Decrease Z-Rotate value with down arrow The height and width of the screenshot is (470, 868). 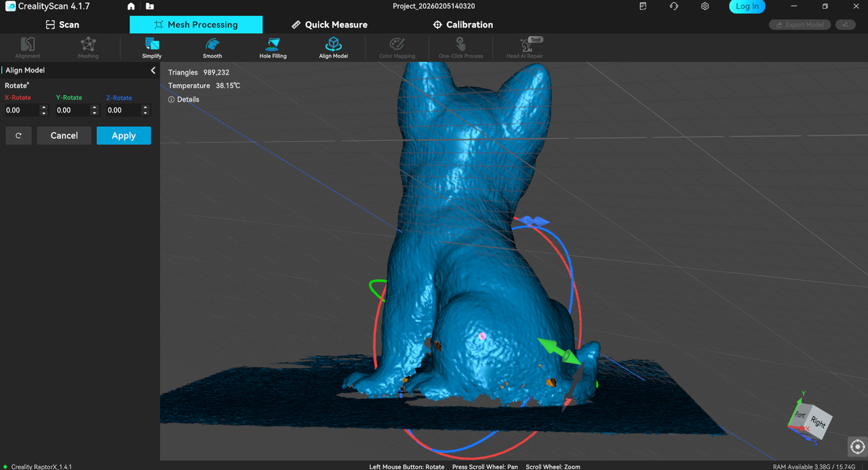146,113
